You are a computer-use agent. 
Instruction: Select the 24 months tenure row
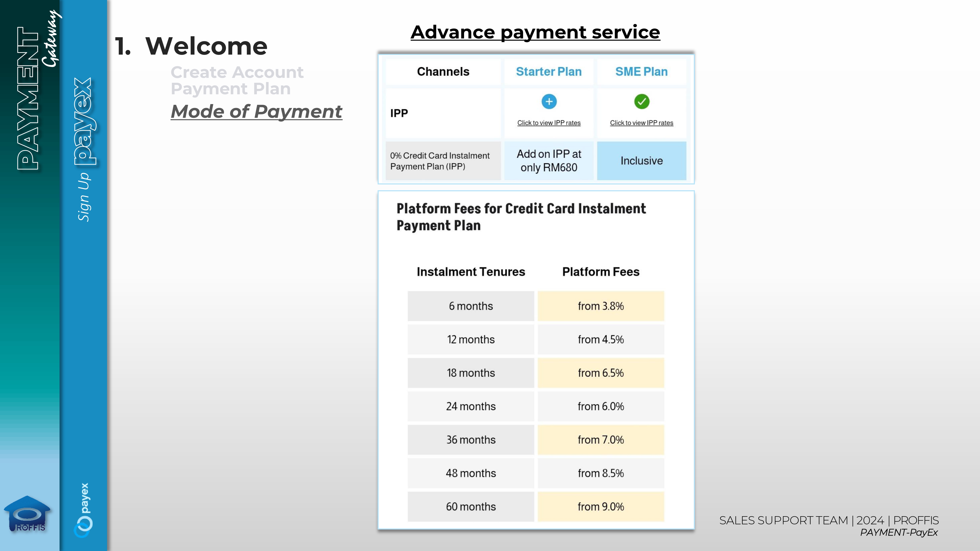tap(471, 406)
